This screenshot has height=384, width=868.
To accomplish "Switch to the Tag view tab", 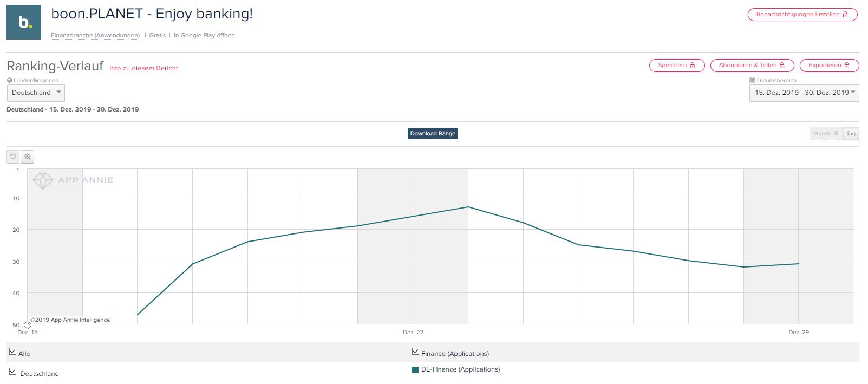I will coord(851,133).
